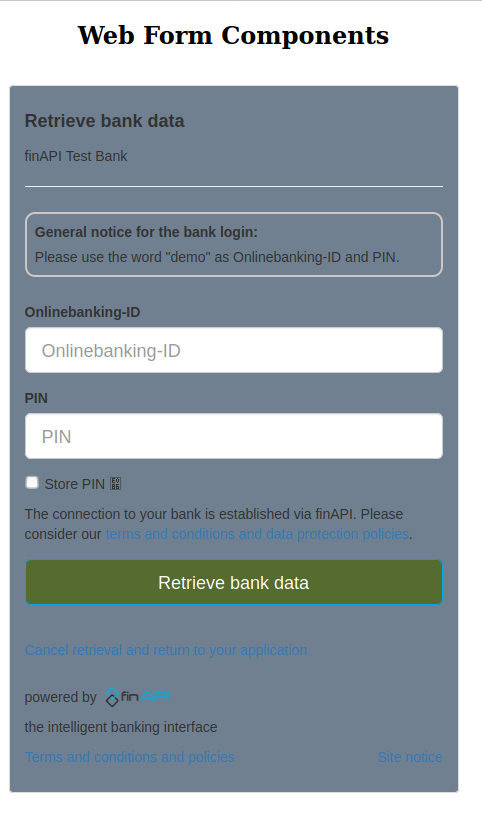Image resolution: width=482 pixels, height=815 pixels.
Task: Click the intelligent banking interface tagline
Action: [x=121, y=727]
